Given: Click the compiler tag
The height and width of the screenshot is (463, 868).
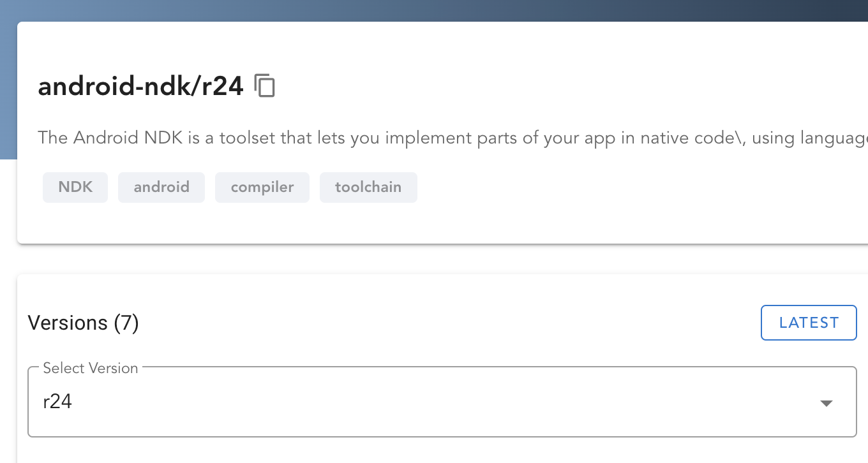Looking at the screenshot, I should point(262,187).
